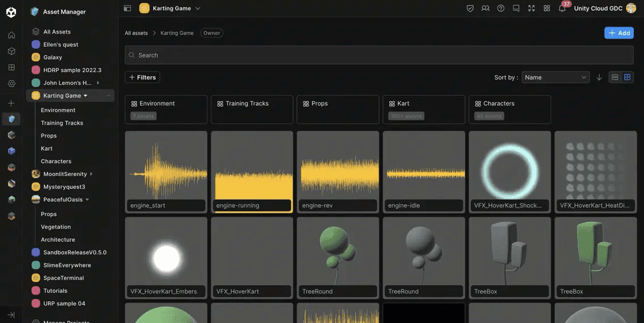Open the Filters button
This screenshot has width=644, height=323.
[x=142, y=77]
